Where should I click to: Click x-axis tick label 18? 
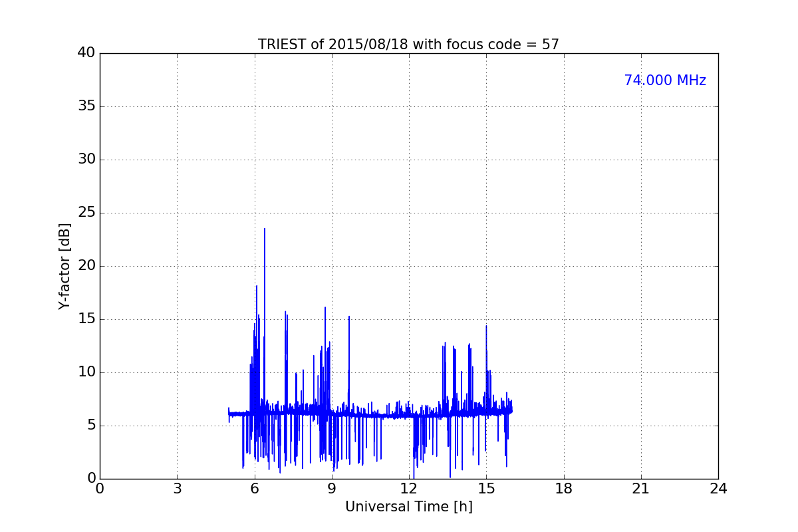click(564, 489)
